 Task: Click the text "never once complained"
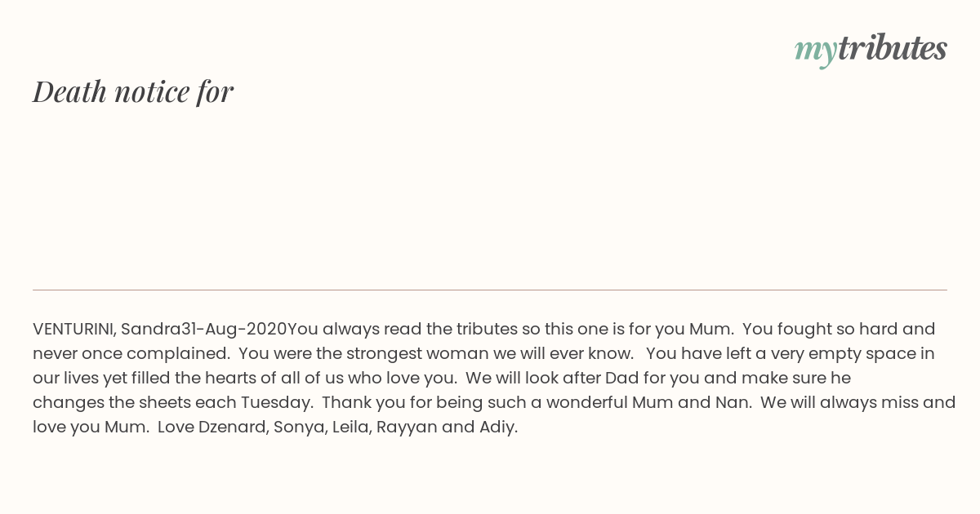pos(129,354)
